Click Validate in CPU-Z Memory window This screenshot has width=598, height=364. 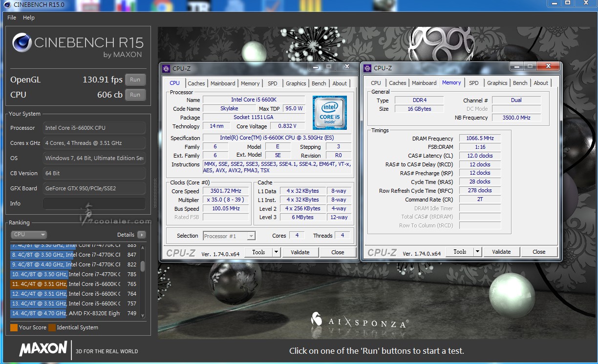point(501,252)
